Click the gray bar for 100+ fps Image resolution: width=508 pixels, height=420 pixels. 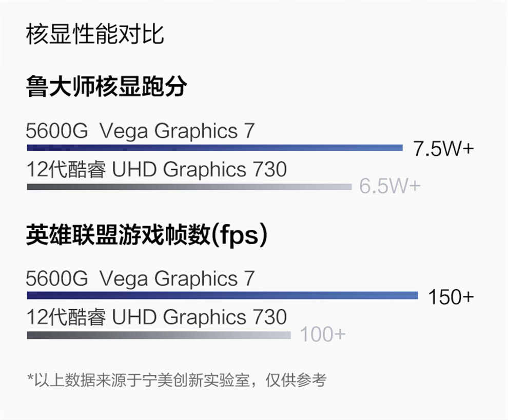pyautogui.click(x=159, y=335)
